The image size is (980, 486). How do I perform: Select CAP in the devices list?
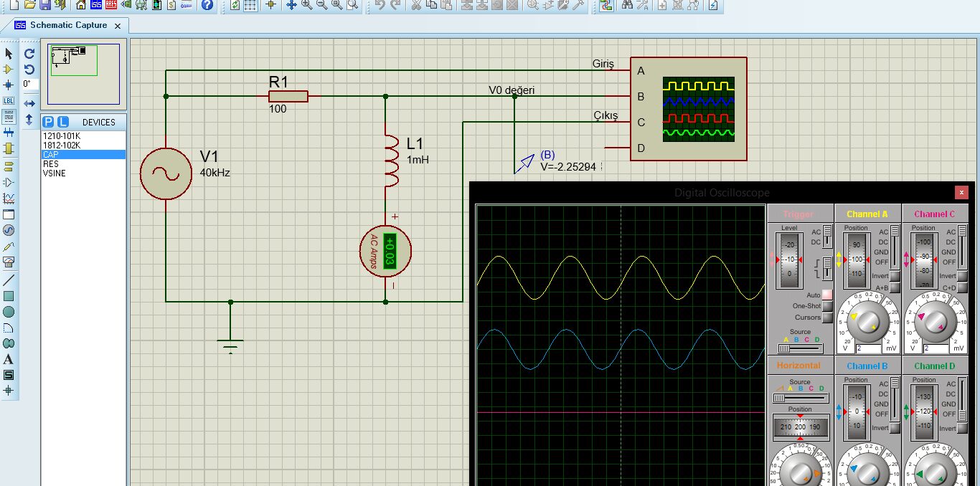83,154
